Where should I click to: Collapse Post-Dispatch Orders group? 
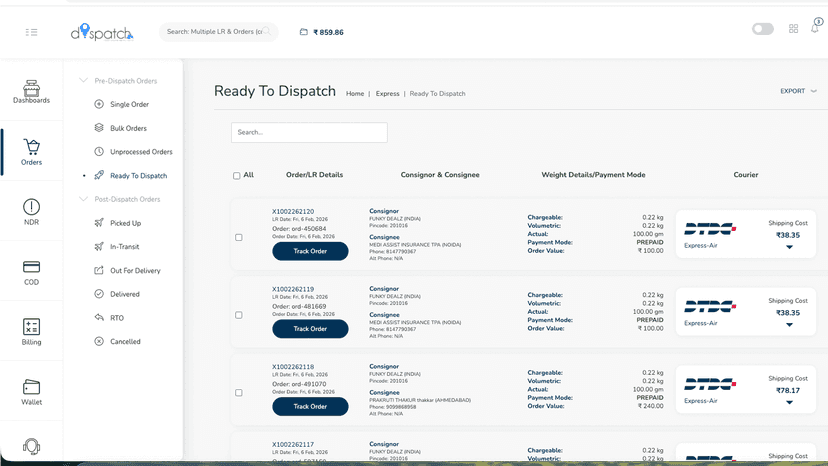pyautogui.click(x=83, y=199)
